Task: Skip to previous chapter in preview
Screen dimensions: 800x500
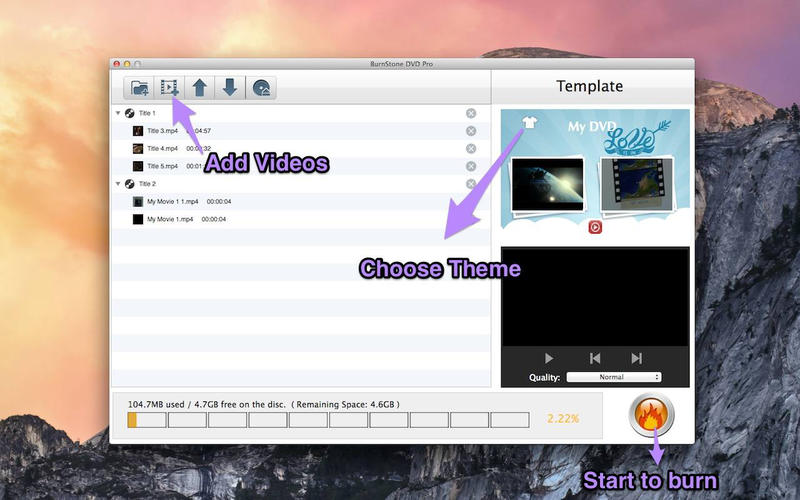Action: 595,358
